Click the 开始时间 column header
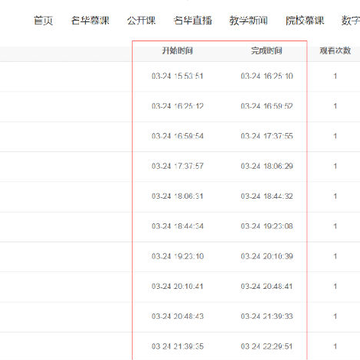The image size is (360, 360). click(177, 51)
